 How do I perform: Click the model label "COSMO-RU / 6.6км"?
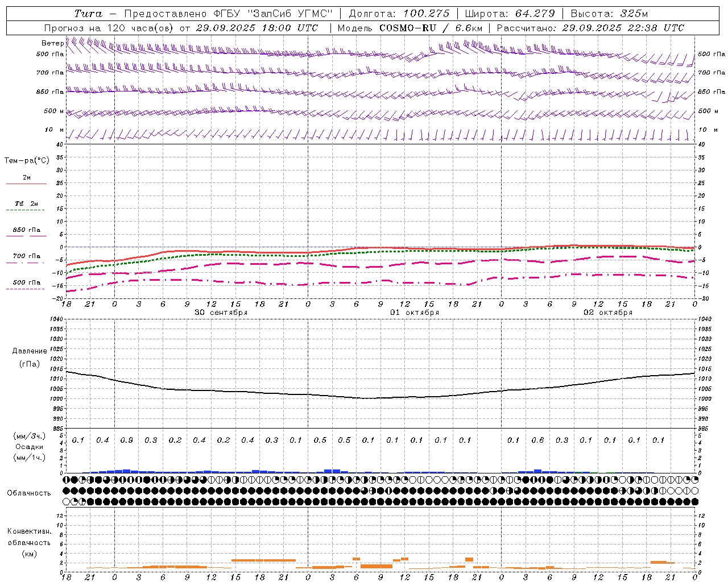pyautogui.click(x=431, y=28)
